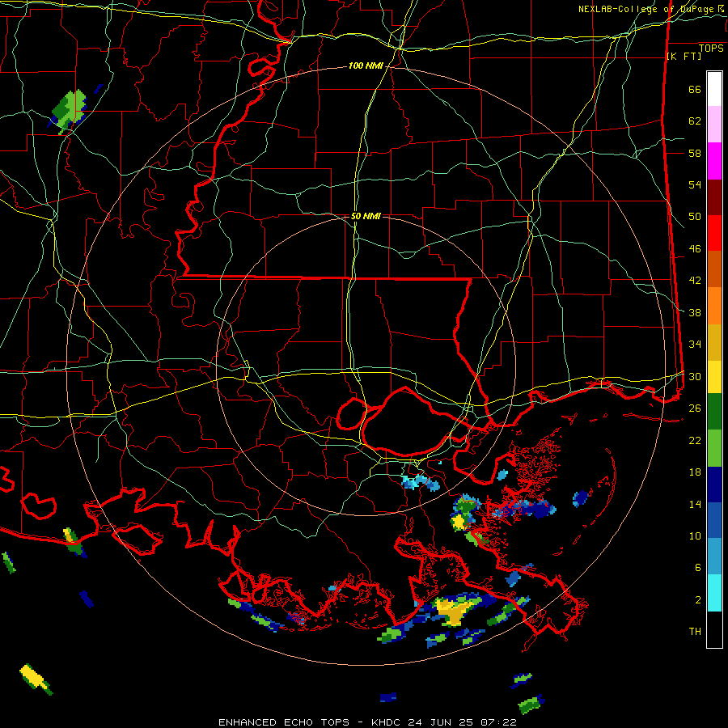Click the legend value '58'
Viewport: 728px width, 728px height.
(695, 153)
